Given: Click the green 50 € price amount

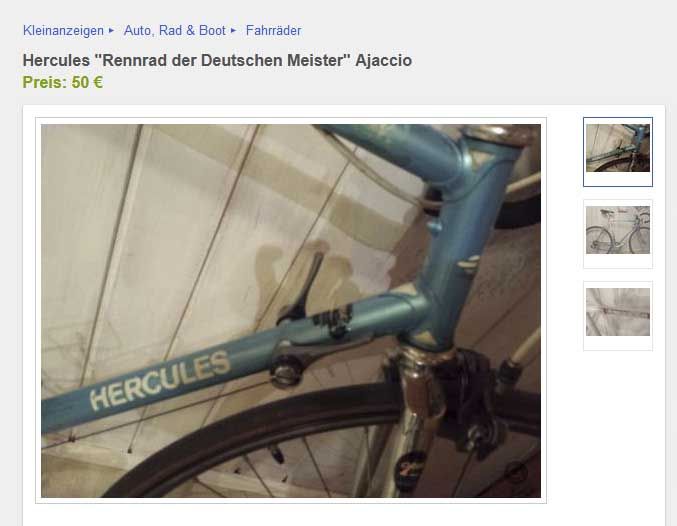Looking at the screenshot, I should [x=87, y=82].
